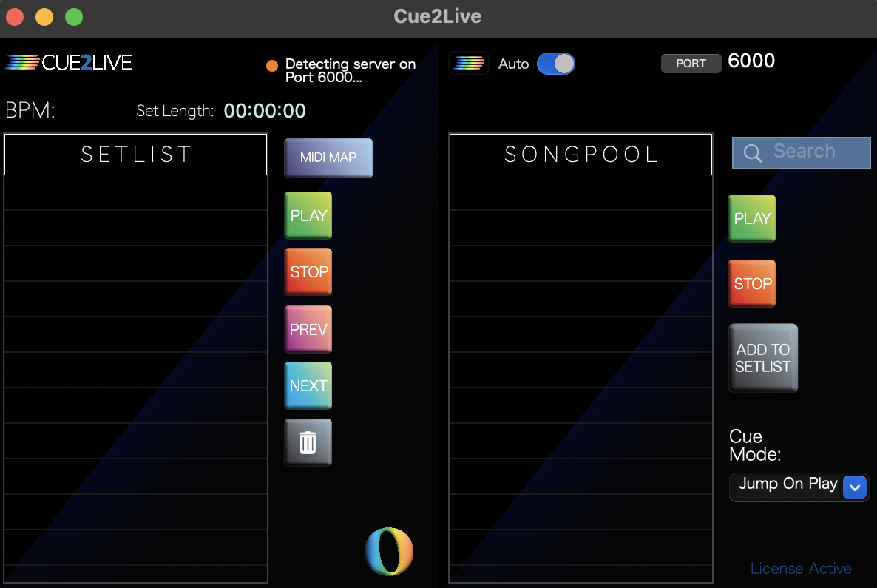Open the MIDI MAP settings
Screen dimensions: 877x588
click(328, 158)
